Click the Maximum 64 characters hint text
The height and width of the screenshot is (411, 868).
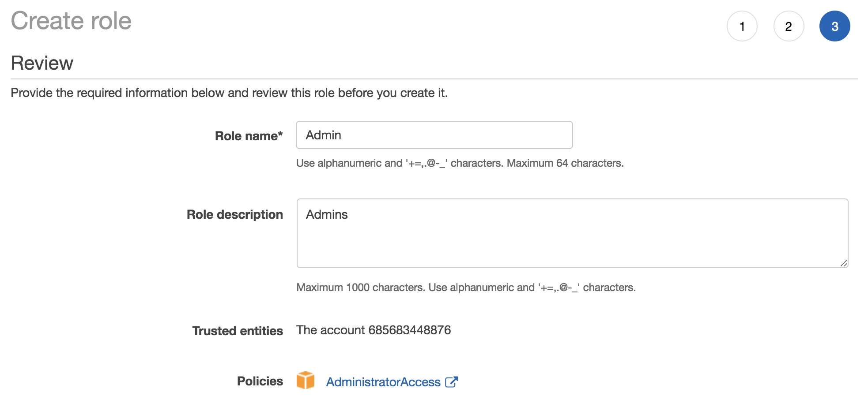click(565, 163)
